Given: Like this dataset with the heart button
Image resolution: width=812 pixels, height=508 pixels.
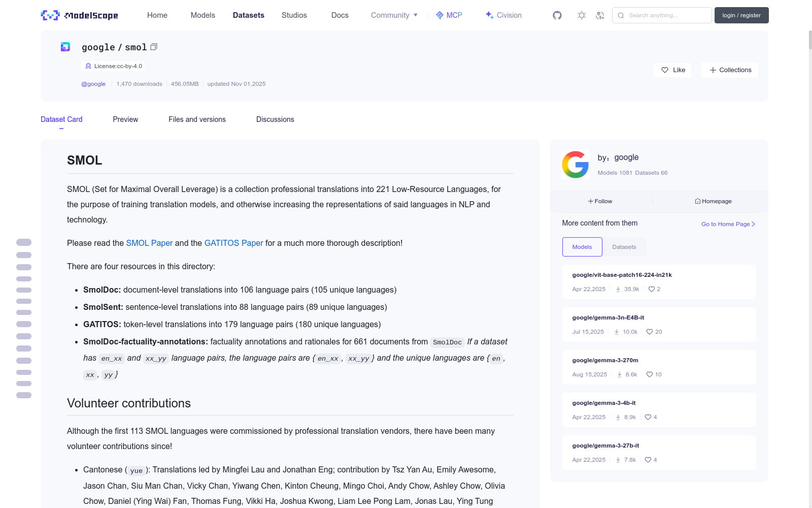Looking at the screenshot, I should tap(672, 70).
